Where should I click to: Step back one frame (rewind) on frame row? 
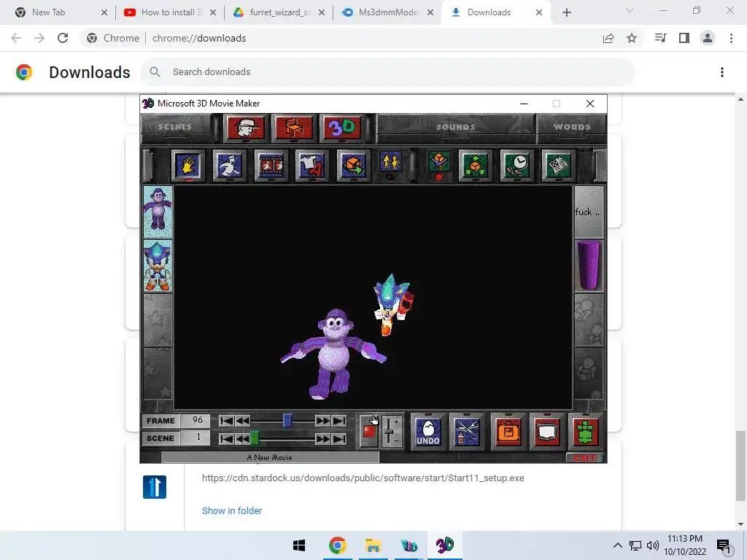tap(242, 421)
